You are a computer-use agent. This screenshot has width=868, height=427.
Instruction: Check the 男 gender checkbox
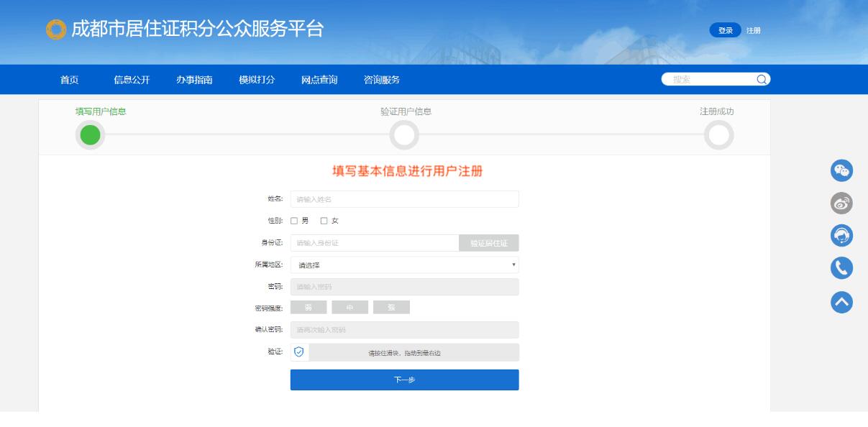pos(294,221)
